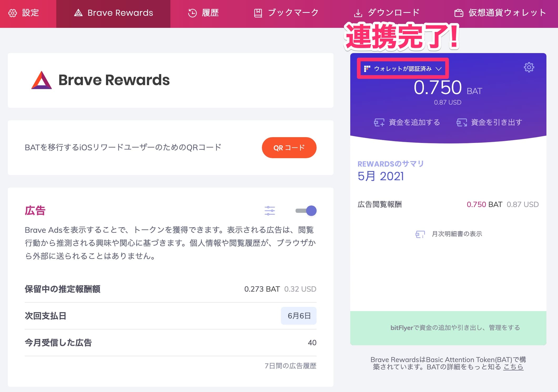
Task: Open the ads settings sliders icon
Action: coord(270,211)
